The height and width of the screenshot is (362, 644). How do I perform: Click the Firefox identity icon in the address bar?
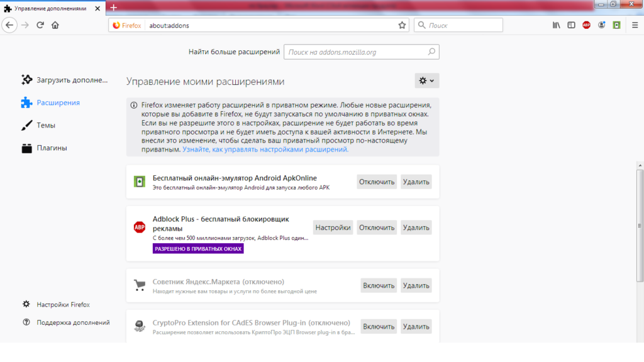127,25
